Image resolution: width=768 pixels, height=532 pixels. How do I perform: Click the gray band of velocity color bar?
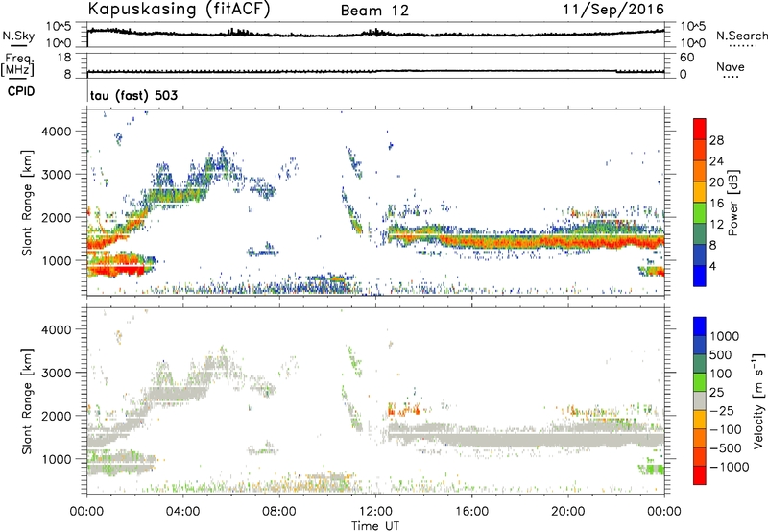click(x=700, y=400)
